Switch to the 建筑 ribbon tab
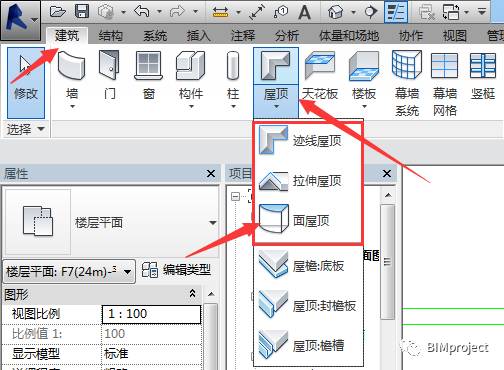This screenshot has width=504, height=370. point(67,35)
